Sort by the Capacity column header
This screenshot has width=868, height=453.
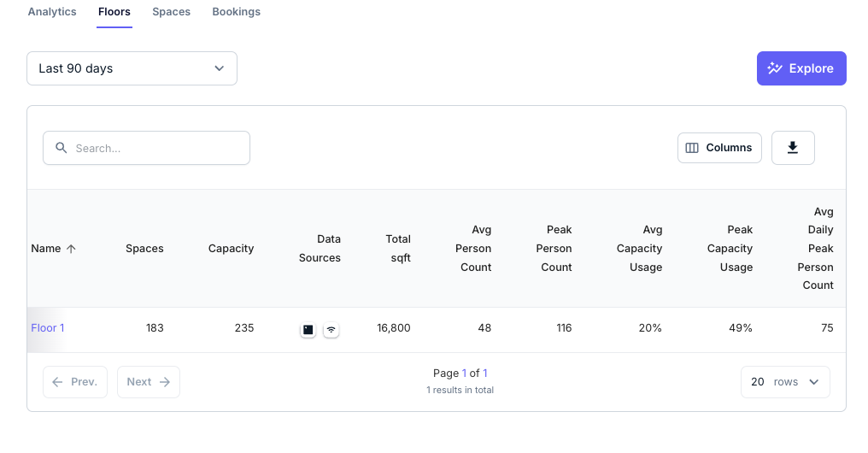point(231,249)
